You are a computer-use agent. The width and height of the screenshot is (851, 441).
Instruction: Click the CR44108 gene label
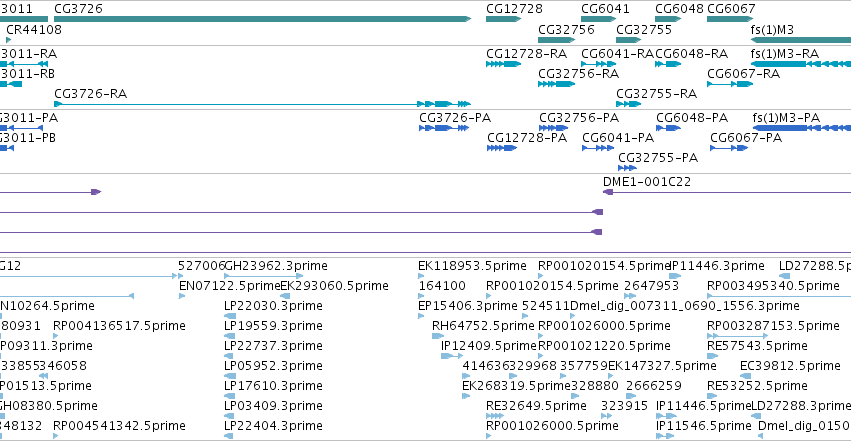[x=34, y=29]
